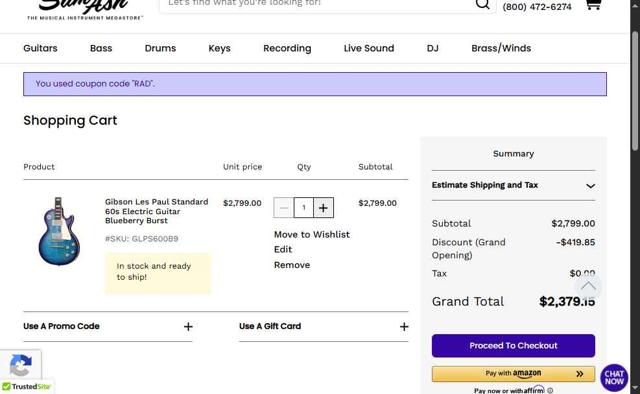Click the quantity input field
Screen dimensions: 640x394
pyautogui.click(x=304, y=208)
